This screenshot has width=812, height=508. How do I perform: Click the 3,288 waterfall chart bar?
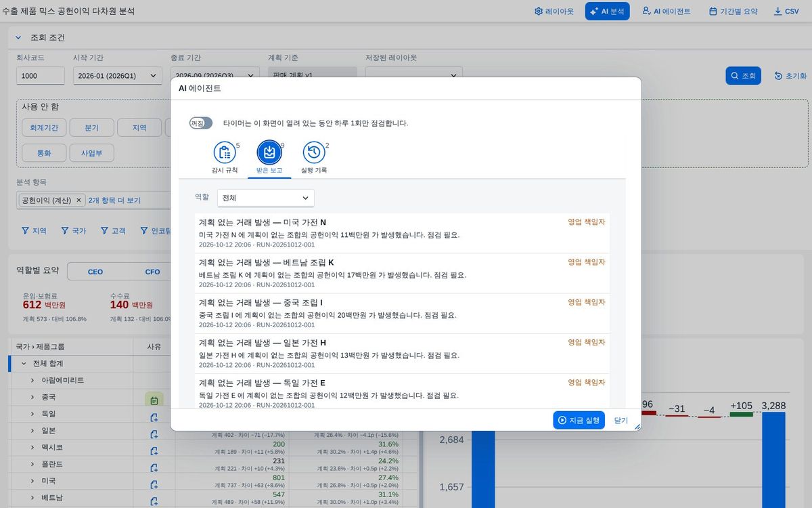tap(773, 461)
